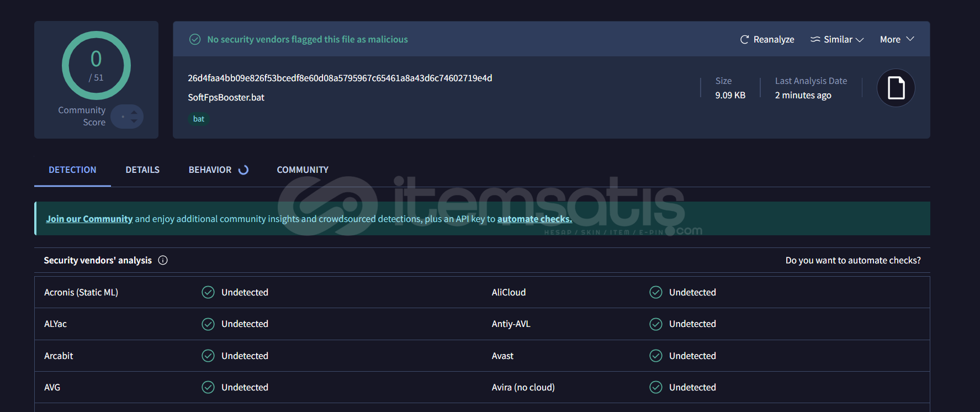This screenshot has width=980, height=412.
Task: Click the 0 / 51 detection score circle
Action: [x=96, y=65]
